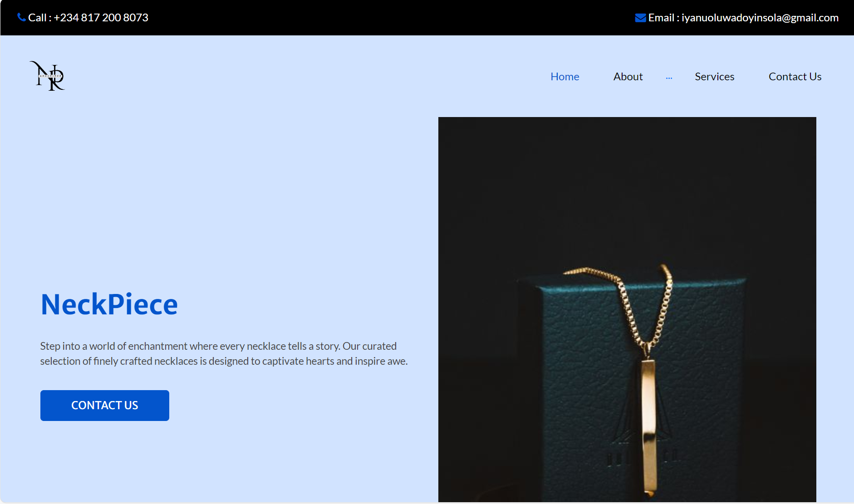Open the NP NeckPiece logo
Image resolution: width=854 pixels, height=504 pixels.
coord(48,76)
